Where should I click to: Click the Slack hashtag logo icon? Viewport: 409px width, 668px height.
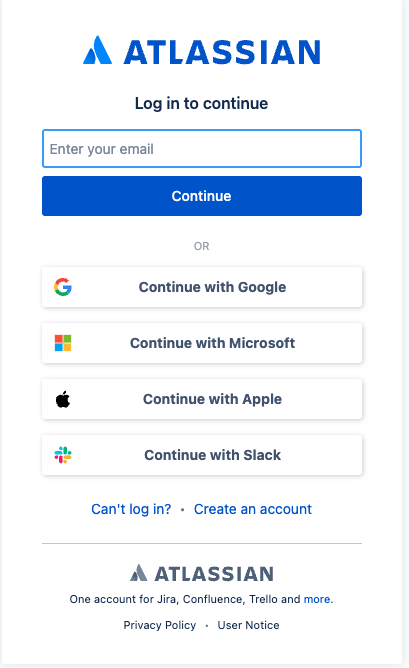click(63, 455)
